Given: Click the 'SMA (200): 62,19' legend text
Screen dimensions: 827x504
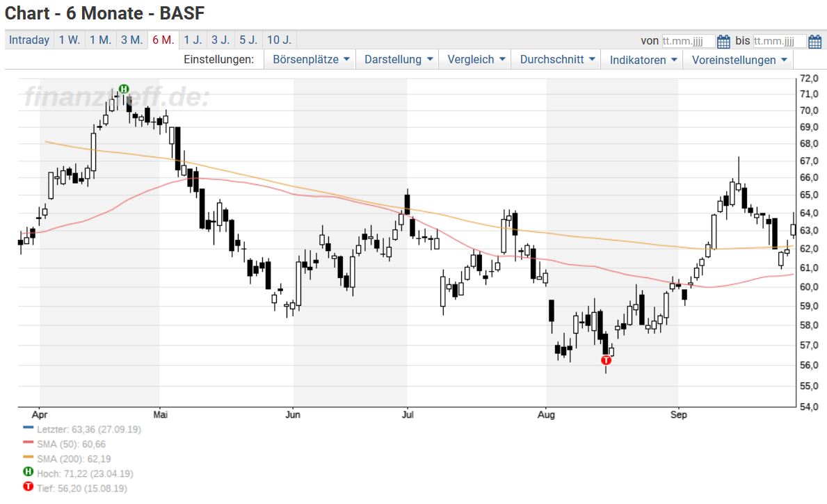Looking at the screenshot, I should tap(74, 459).
